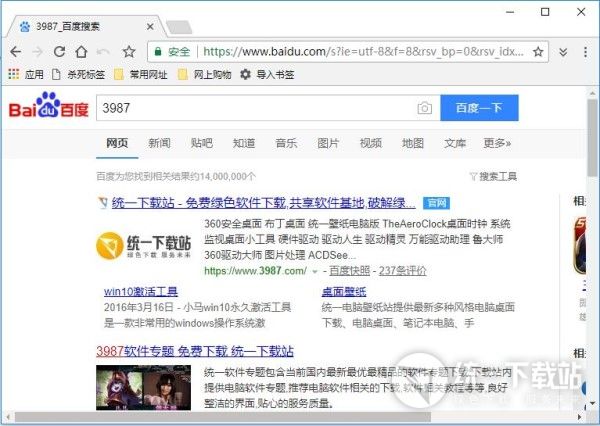The height and width of the screenshot is (426, 600).
Task: Click the vertical scrollbar up arrow
Action: [x=592, y=93]
